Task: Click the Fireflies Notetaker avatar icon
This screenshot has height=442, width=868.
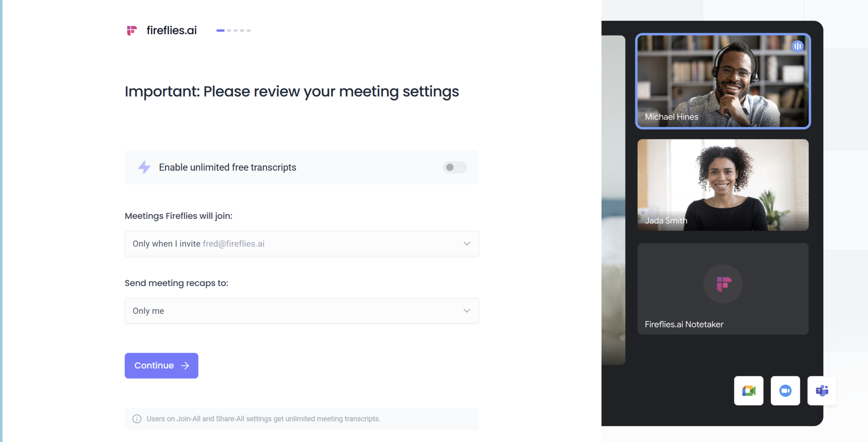Action: 723,284
